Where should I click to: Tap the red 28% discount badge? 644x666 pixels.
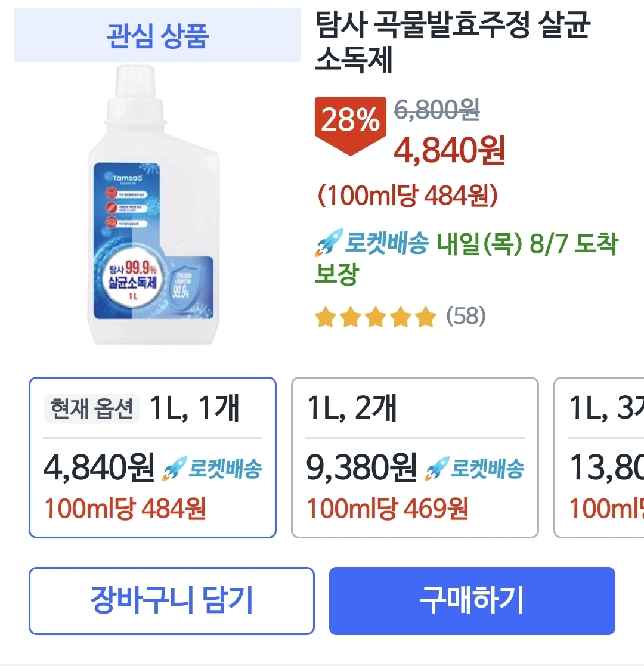pyautogui.click(x=351, y=122)
